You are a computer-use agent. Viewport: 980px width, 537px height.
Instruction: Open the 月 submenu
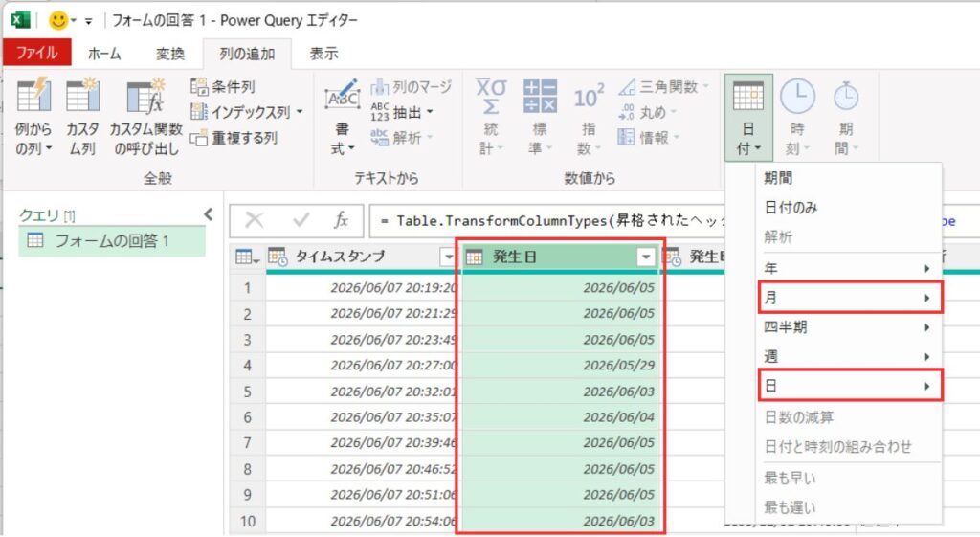pyautogui.click(x=850, y=298)
